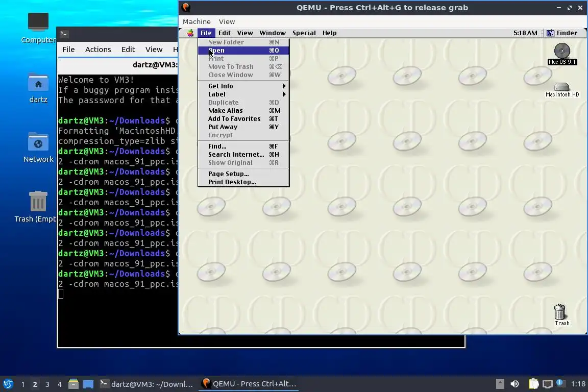Open the Apple menu in Mac OS
Image resolution: width=588 pixels, height=392 pixels.
190,33
